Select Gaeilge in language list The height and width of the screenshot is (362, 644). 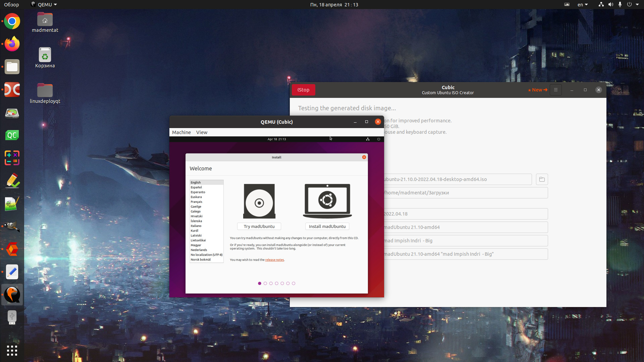point(206,206)
